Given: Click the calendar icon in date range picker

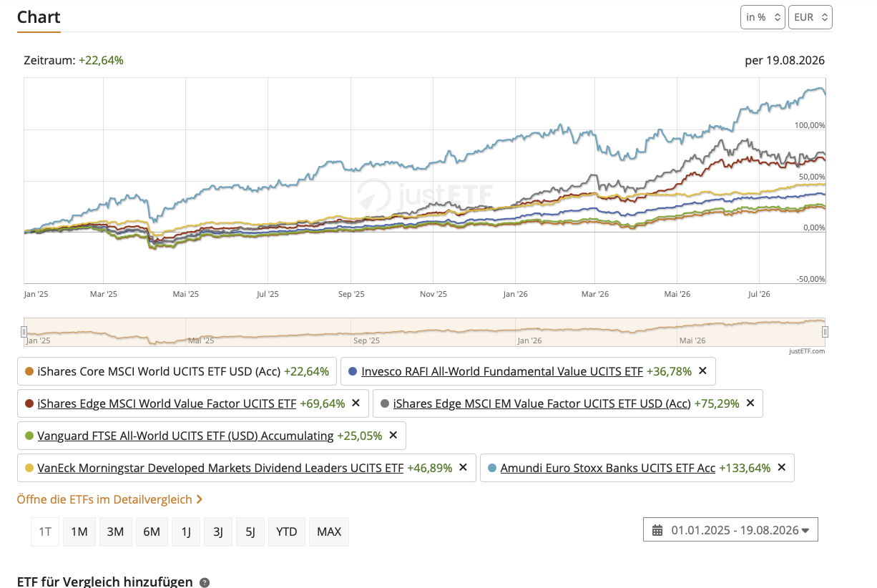Looking at the screenshot, I should click(x=657, y=530).
